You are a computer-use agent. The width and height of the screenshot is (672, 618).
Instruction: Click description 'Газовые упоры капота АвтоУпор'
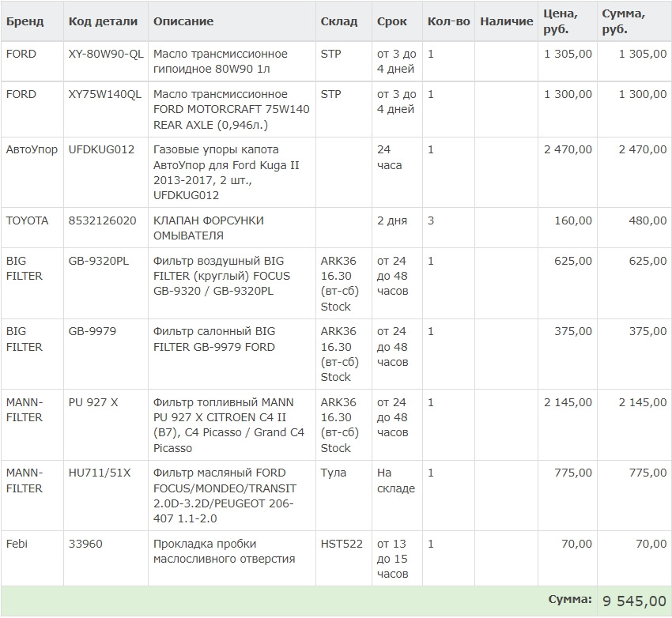tap(216, 157)
